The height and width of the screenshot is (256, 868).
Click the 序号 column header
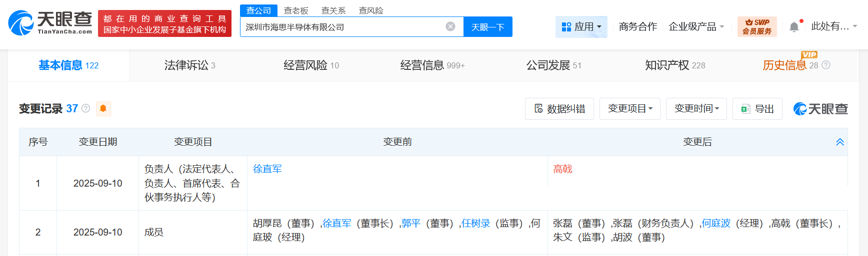pyautogui.click(x=38, y=142)
